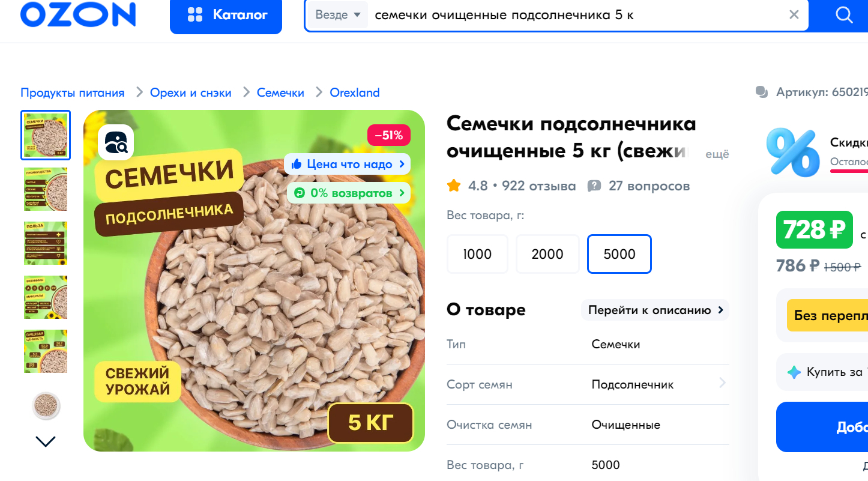Click the yellow rating star icon
The width and height of the screenshot is (868, 481).
[x=454, y=186]
